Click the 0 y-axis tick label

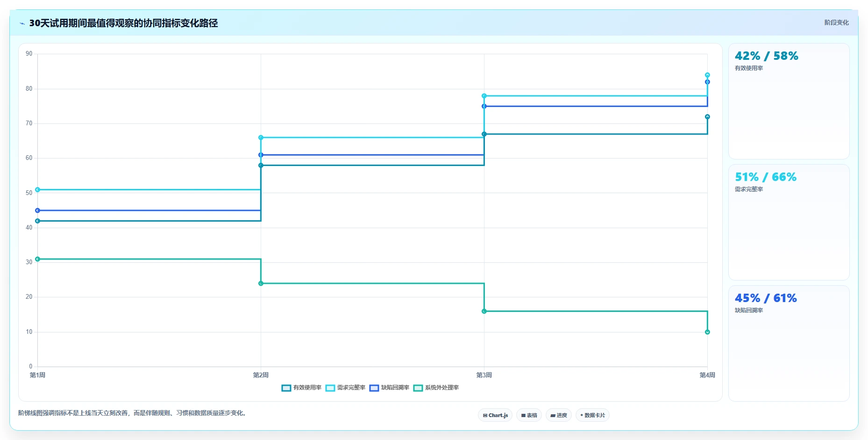31,367
